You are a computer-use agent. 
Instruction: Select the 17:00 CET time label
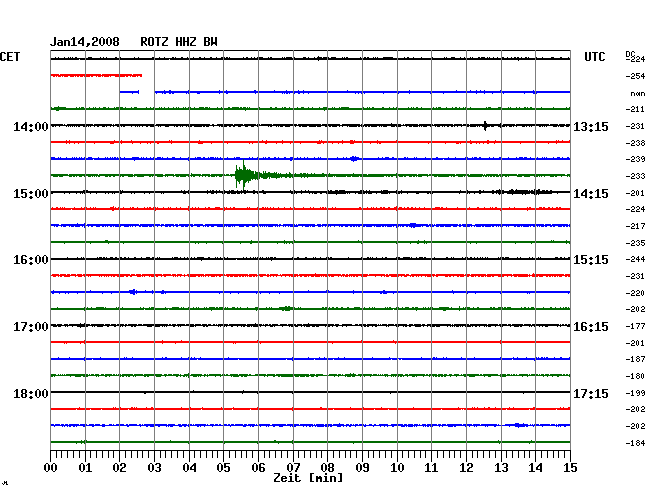tap(31, 327)
